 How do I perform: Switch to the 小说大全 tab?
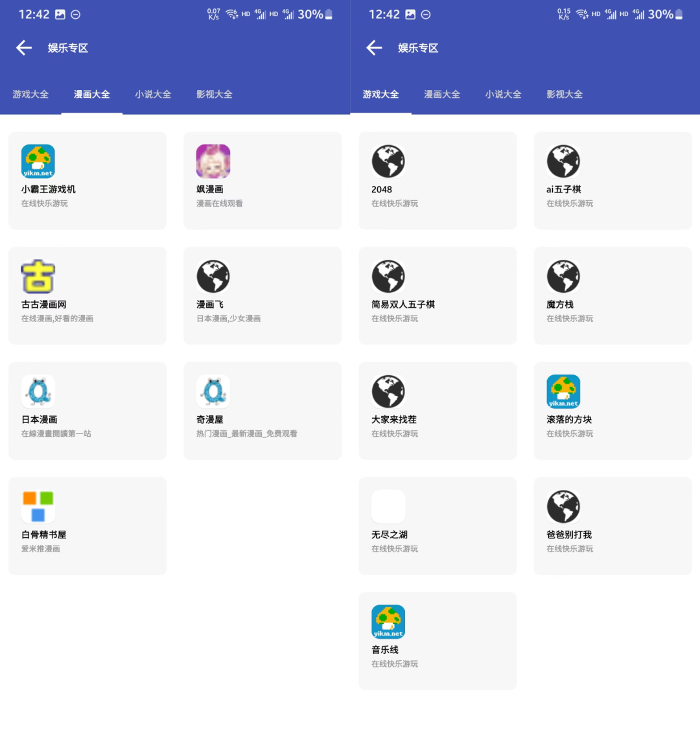tap(153, 94)
